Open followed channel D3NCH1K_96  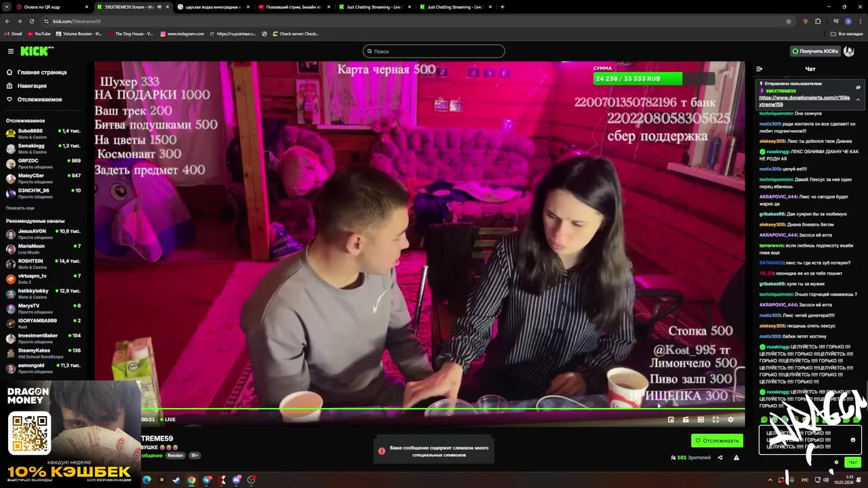[43, 192]
